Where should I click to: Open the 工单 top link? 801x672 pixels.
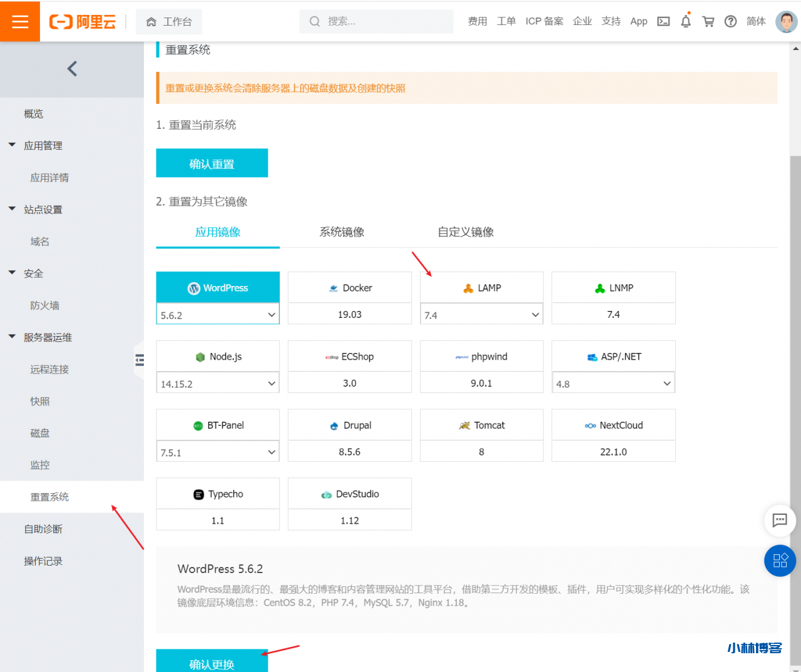[x=506, y=21]
